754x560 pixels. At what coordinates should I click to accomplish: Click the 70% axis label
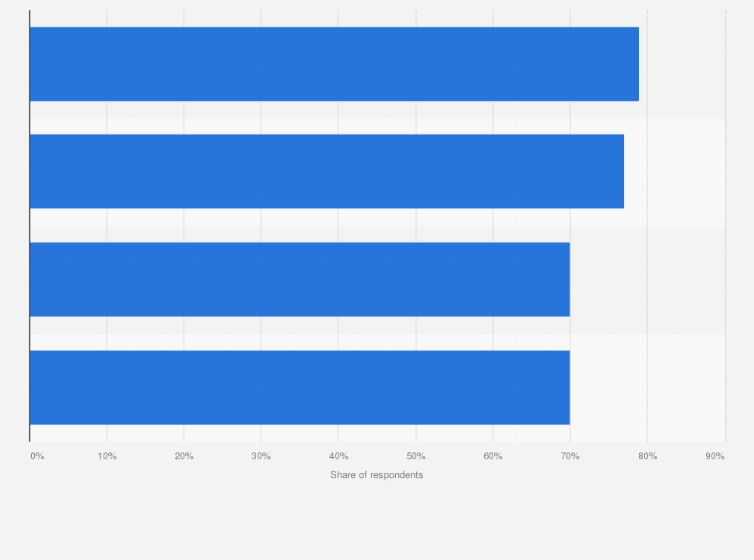570,456
